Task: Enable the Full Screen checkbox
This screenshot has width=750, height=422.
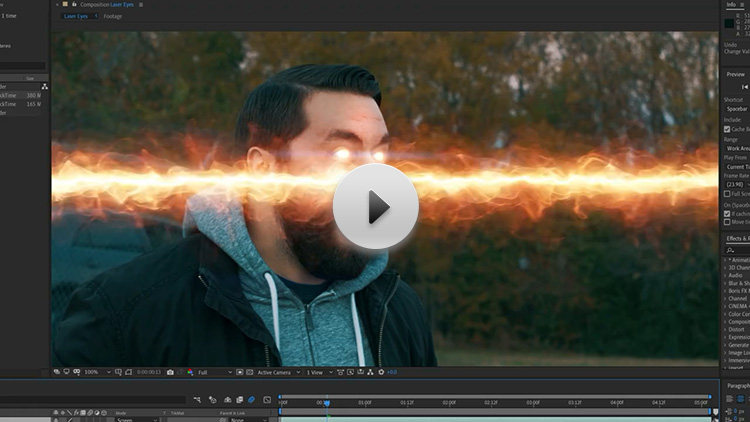Action: [x=727, y=194]
